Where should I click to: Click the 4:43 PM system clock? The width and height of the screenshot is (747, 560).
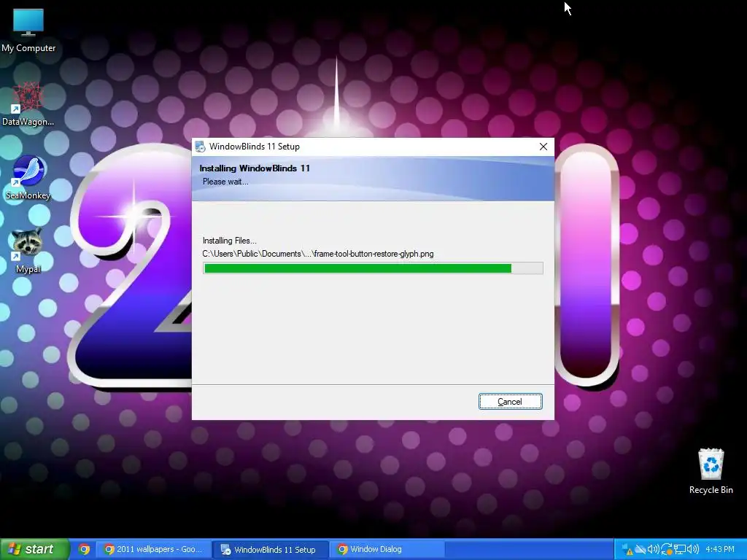(x=720, y=549)
